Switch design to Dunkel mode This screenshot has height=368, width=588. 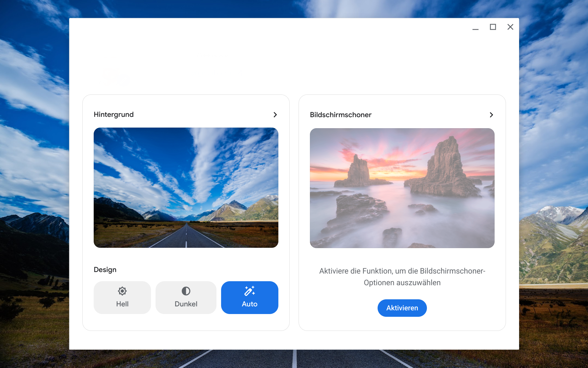tap(186, 297)
